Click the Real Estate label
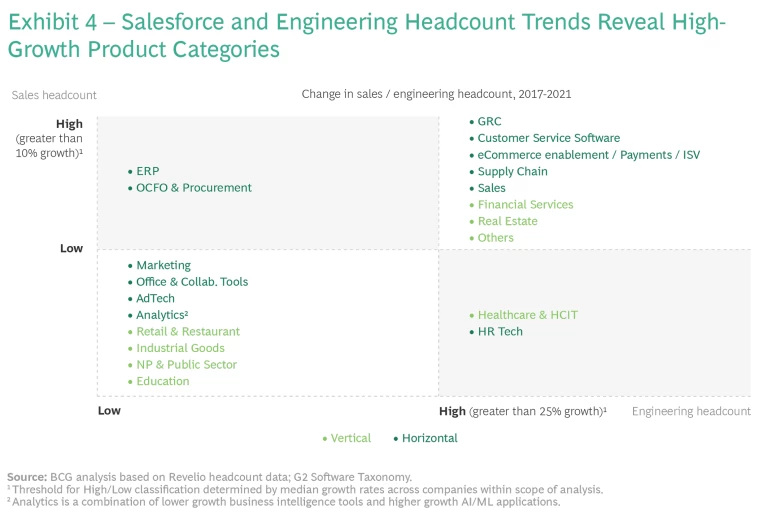This screenshot has height=524, width=768. [507, 221]
